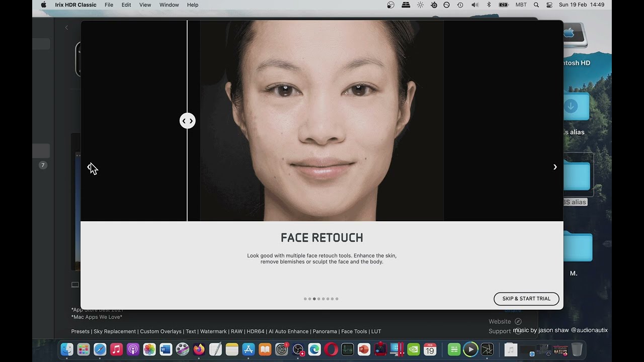The image size is (644, 362).
Task: Check the battery status icon
Action: tap(504, 5)
